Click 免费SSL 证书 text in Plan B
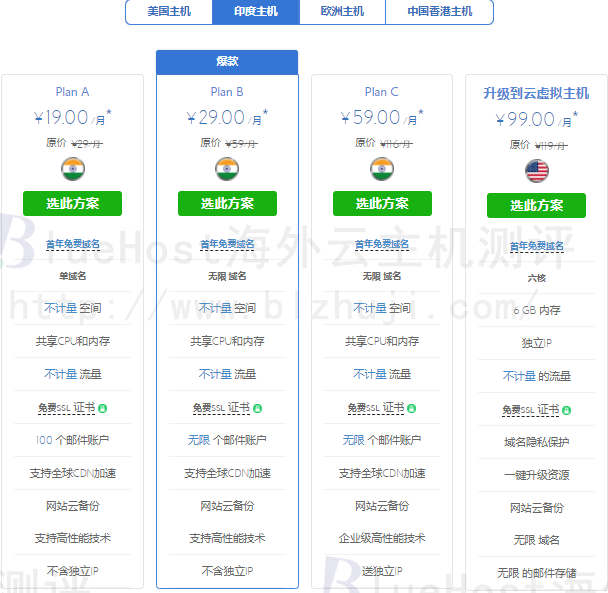Screen dimensions: 608x593 (221, 408)
